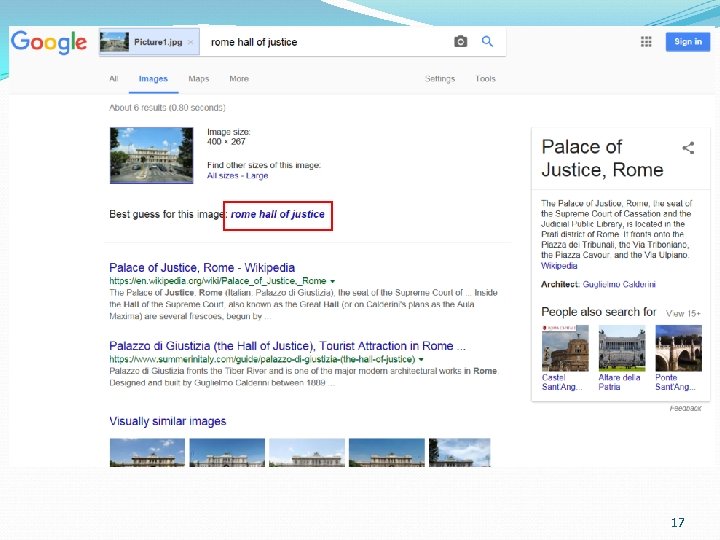Open Settings in the search menu
720x540 pixels.
[440, 79]
